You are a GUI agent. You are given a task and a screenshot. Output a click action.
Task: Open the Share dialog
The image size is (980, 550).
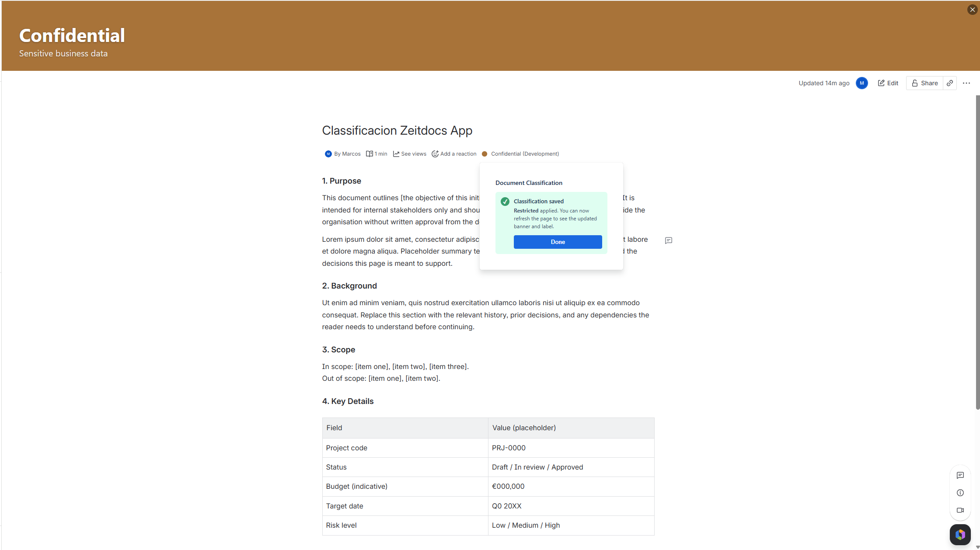click(x=924, y=83)
